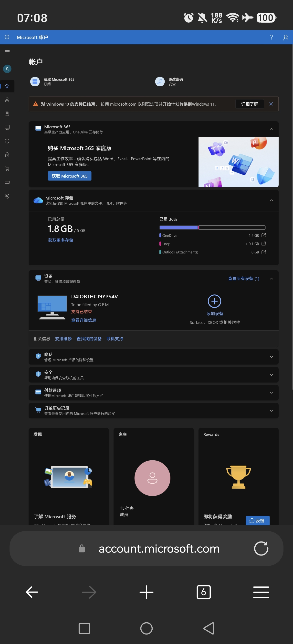Screen dimensions: 293x644
Task: Expand the 隐私 section
Action: click(x=272, y=357)
